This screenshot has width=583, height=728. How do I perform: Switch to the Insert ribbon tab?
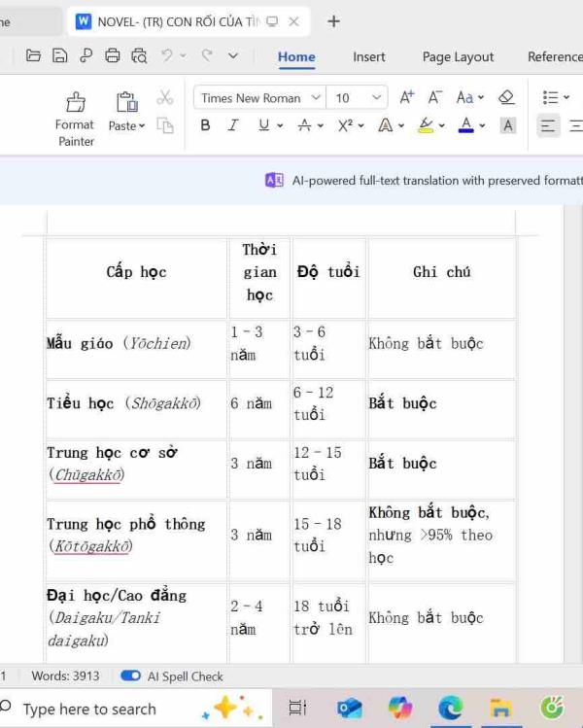pos(368,56)
